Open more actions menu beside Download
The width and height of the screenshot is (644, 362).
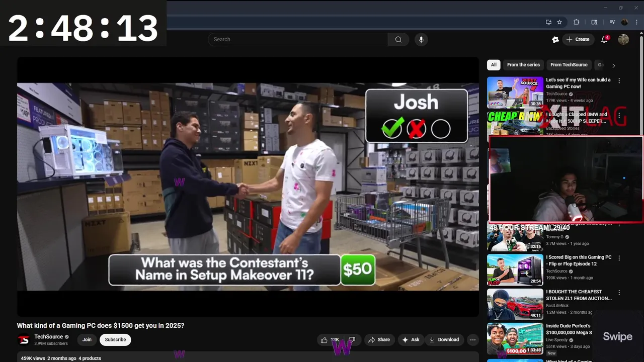pos(472,340)
